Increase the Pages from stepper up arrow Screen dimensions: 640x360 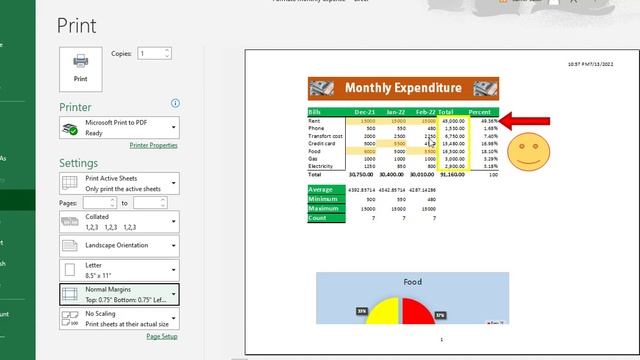pyautogui.click(x=113, y=200)
